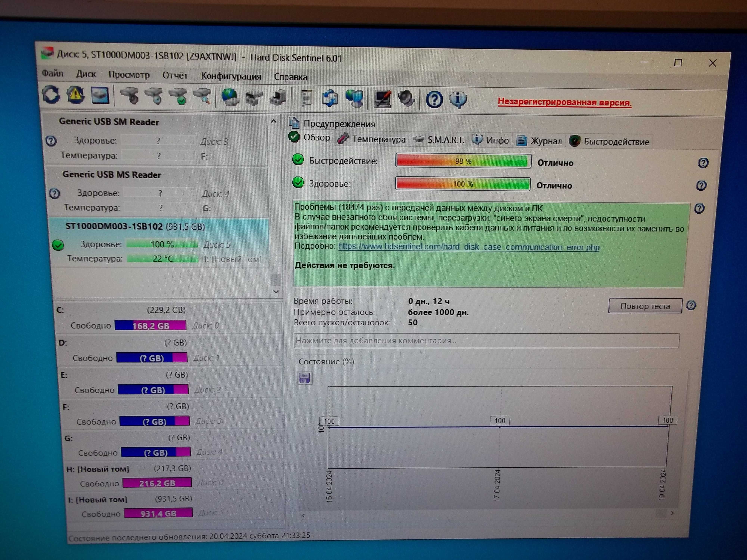Click the yellow warning triangle toolbar icon

pyautogui.click(x=75, y=95)
